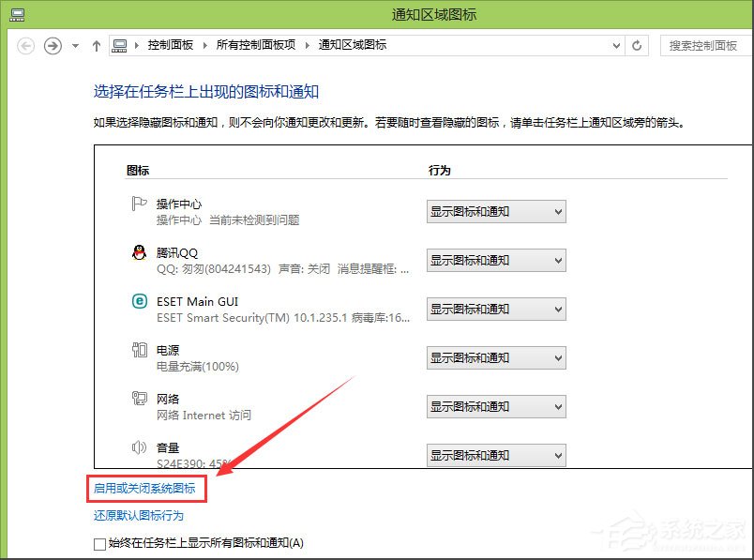Viewport: 754px width, 560px height.
Task: Click the ESET Main GUI icon
Action: click(x=140, y=302)
